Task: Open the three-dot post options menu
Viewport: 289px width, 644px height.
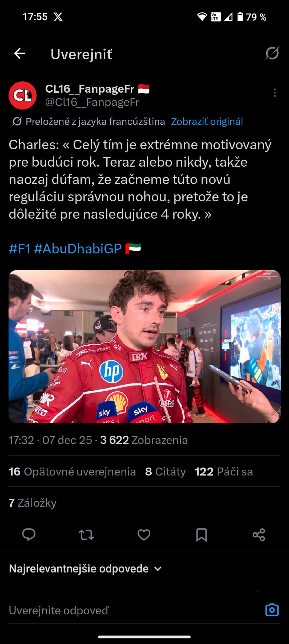Action: coord(275,93)
